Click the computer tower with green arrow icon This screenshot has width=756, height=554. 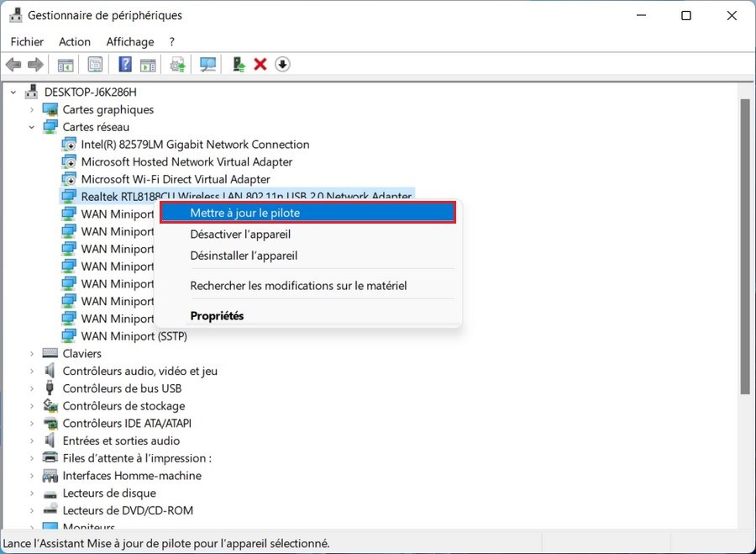pos(239,65)
